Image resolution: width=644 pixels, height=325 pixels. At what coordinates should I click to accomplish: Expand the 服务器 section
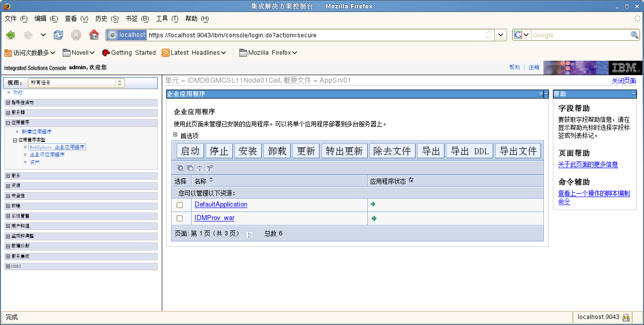point(8,112)
